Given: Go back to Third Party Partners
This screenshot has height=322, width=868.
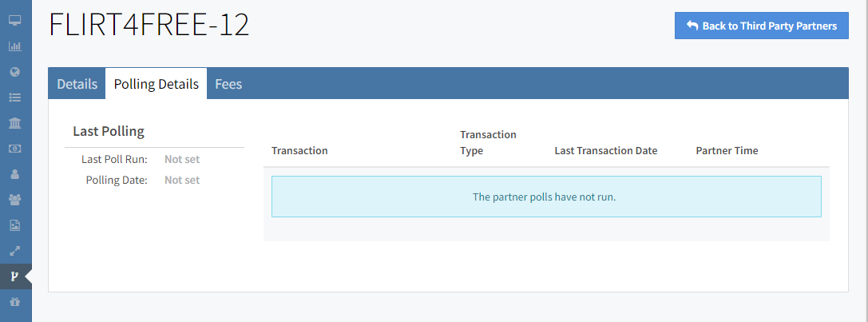Looking at the screenshot, I should (x=761, y=26).
